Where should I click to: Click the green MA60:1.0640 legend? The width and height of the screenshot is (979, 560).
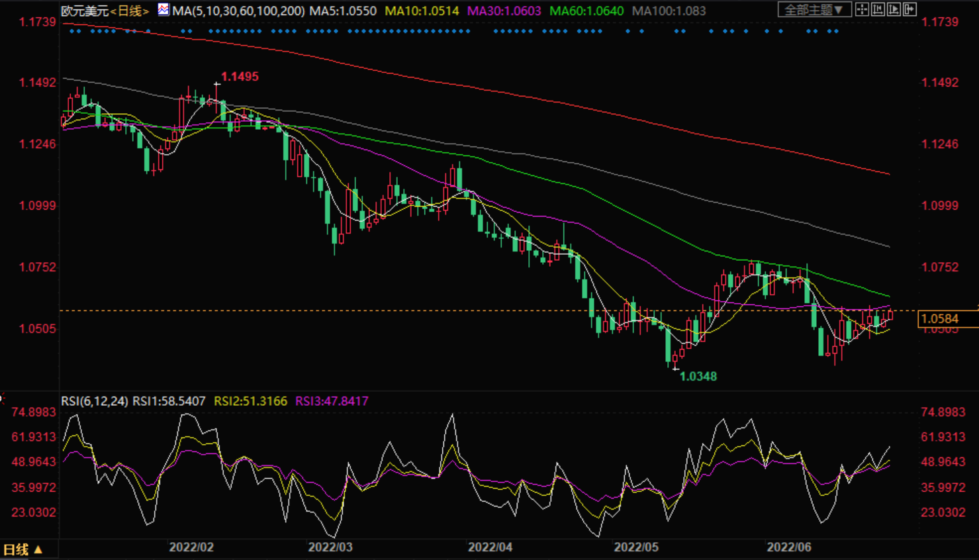(x=586, y=11)
